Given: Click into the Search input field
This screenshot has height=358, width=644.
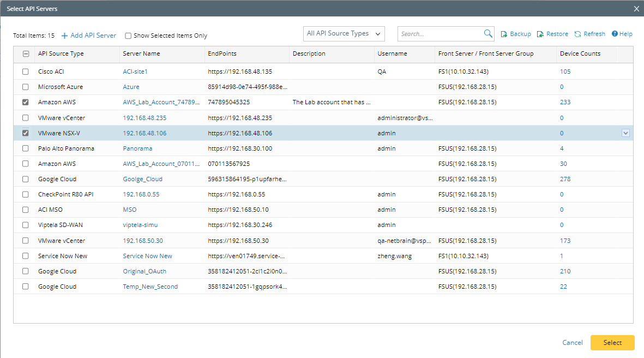Looking at the screenshot, I should tap(440, 34).
